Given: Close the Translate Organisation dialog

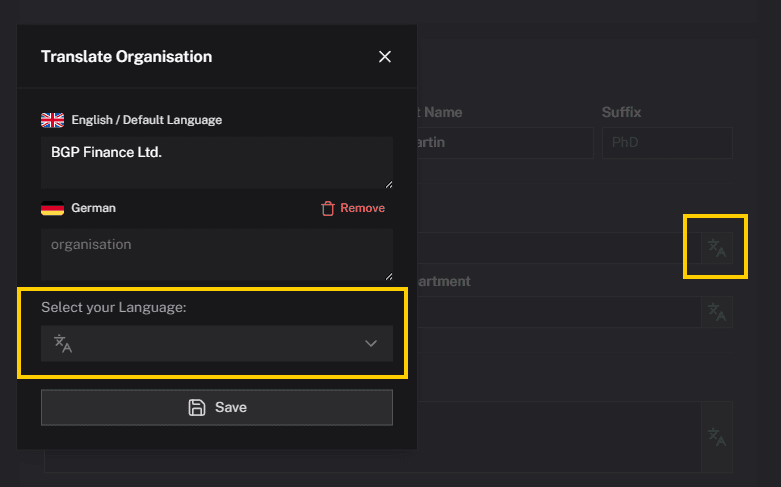Looking at the screenshot, I should point(385,57).
